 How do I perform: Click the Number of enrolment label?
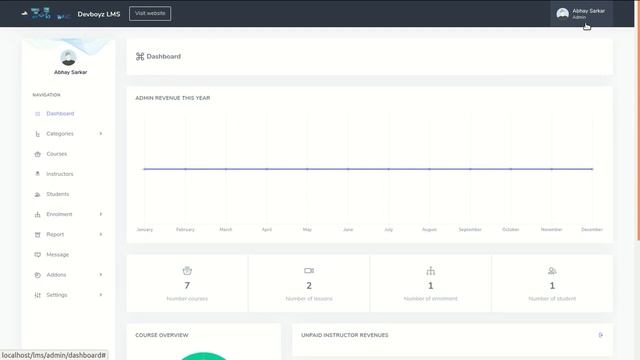(431, 299)
